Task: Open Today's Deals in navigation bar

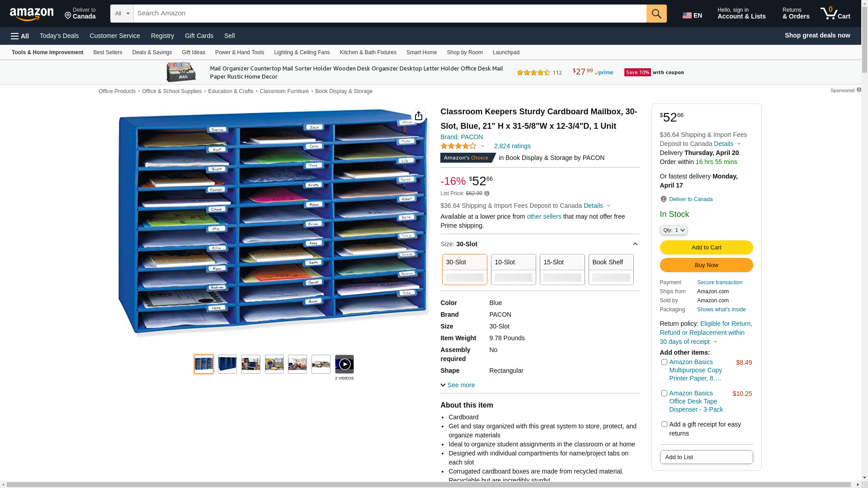Action: tap(59, 36)
